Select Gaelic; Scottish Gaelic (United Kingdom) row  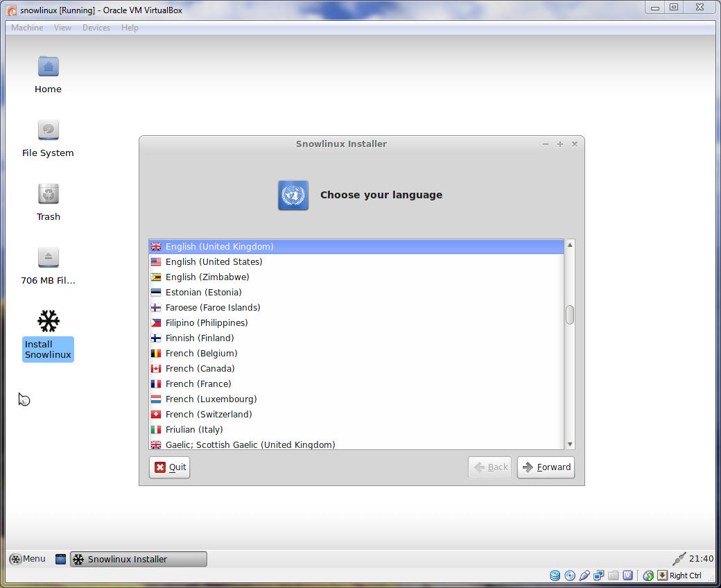356,444
